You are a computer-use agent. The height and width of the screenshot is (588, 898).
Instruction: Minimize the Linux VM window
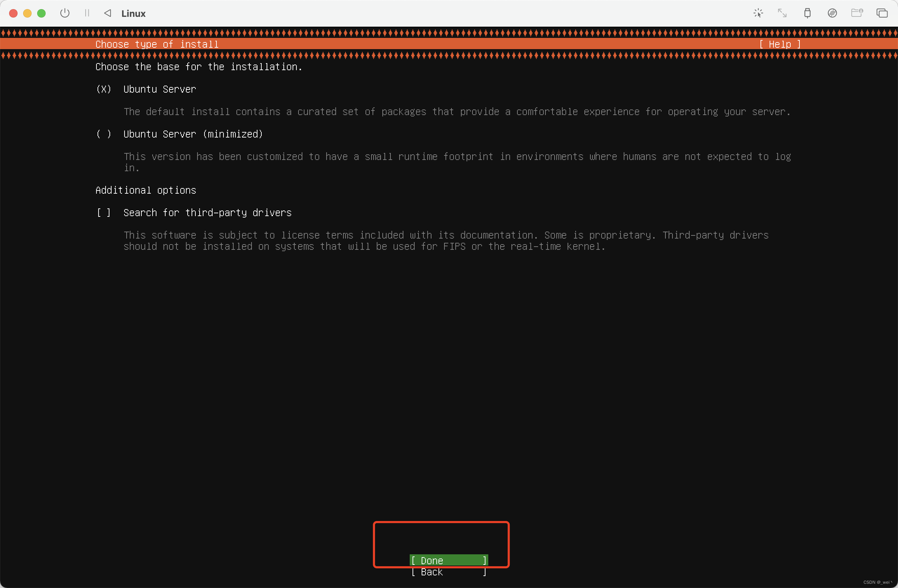27,14
